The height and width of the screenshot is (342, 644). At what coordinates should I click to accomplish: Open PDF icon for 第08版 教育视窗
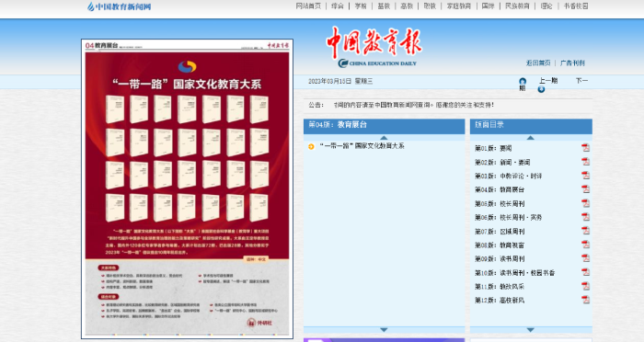pyautogui.click(x=585, y=245)
